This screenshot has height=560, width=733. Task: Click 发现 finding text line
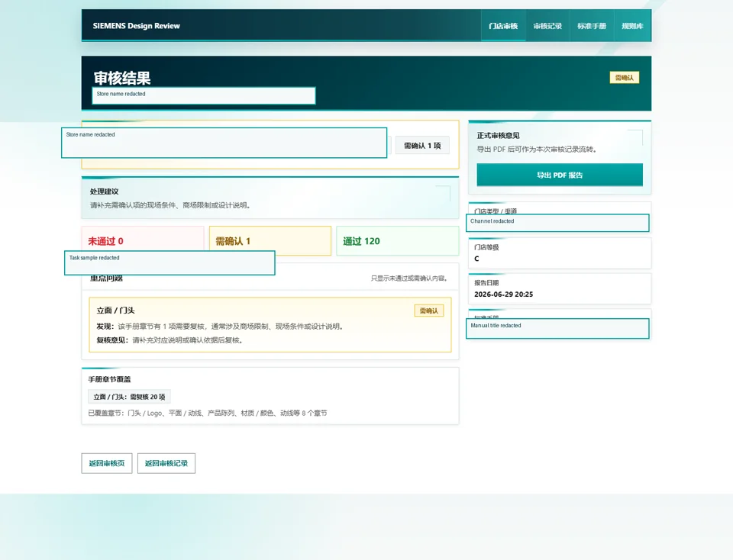pos(221,327)
